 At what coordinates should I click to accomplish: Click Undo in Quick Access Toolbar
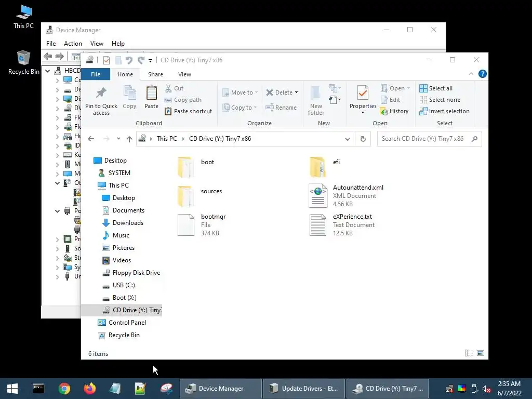(x=129, y=60)
